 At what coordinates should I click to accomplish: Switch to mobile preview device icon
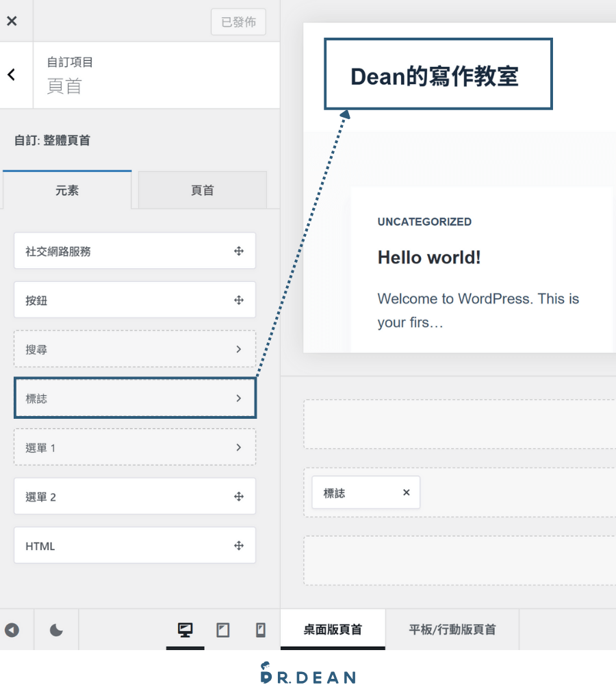pyautogui.click(x=261, y=630)
